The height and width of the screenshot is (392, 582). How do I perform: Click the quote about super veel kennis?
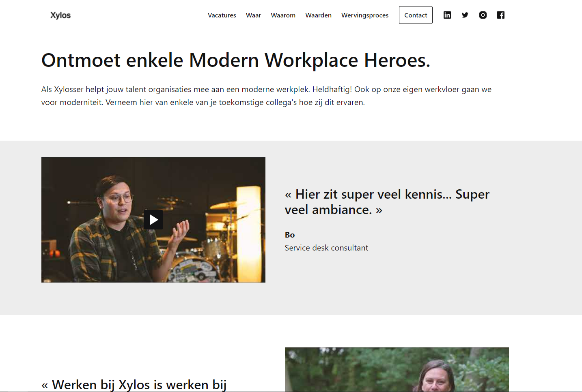[x=387, y=201]
